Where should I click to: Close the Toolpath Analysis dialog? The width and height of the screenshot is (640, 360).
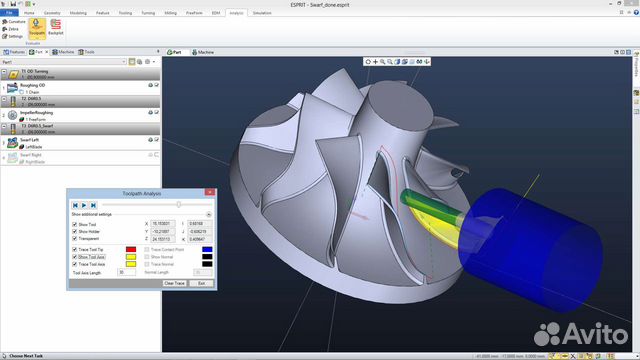(210, 192)
